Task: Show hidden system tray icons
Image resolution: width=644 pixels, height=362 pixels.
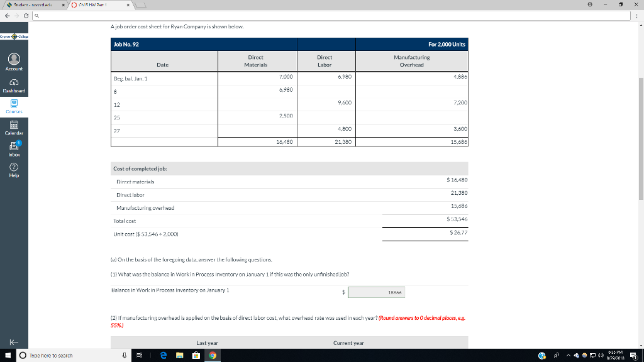Action: tap(569, 356)
